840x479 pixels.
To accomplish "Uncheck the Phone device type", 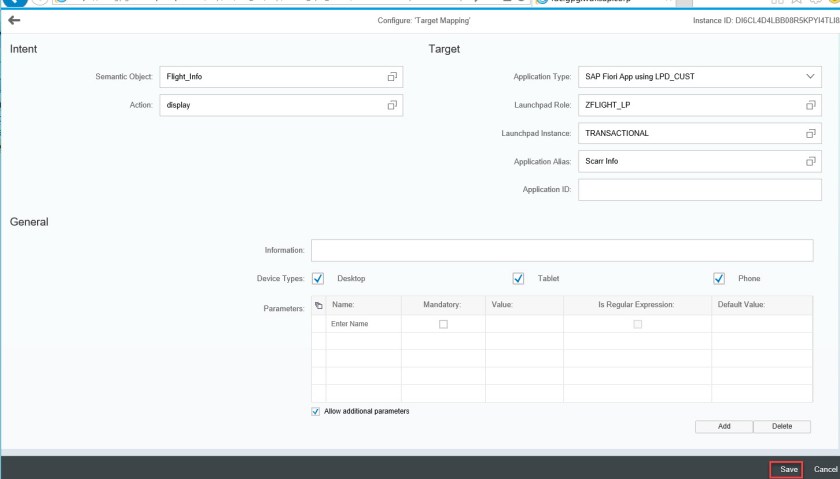I will (x=719, y=279).
